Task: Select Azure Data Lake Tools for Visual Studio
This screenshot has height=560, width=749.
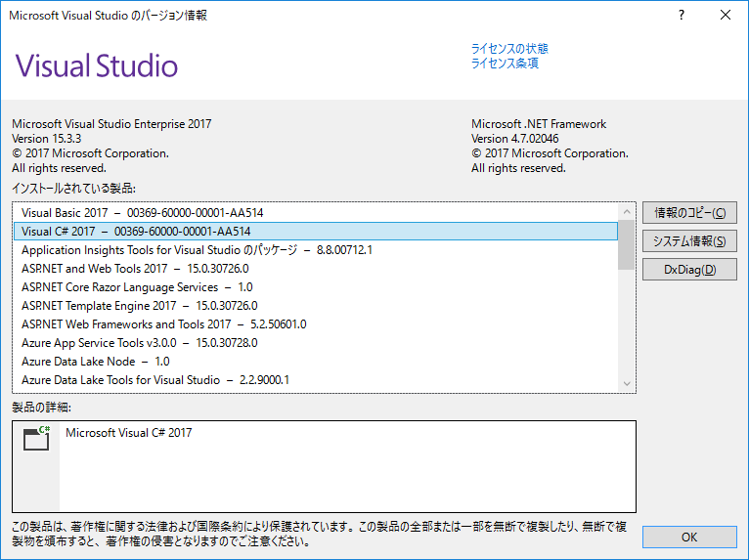Action: [x=315, y=380]
